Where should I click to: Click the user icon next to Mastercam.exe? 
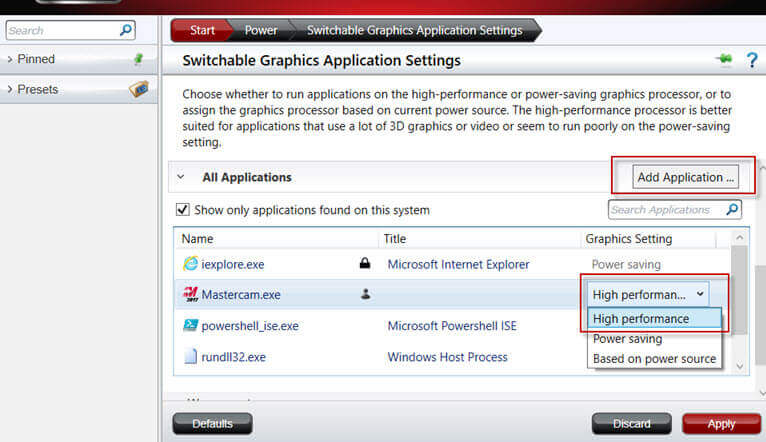coord(365,295)
